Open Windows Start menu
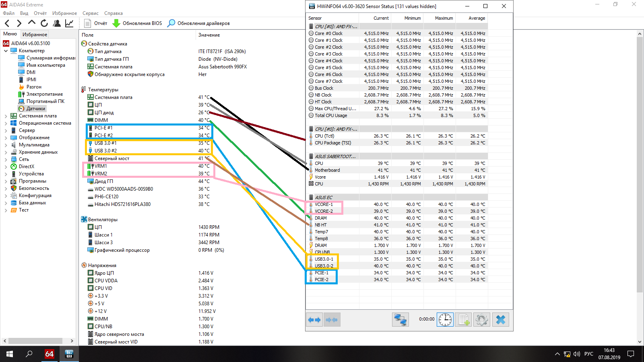Screen dimensions: 644x362 (10, 354)
